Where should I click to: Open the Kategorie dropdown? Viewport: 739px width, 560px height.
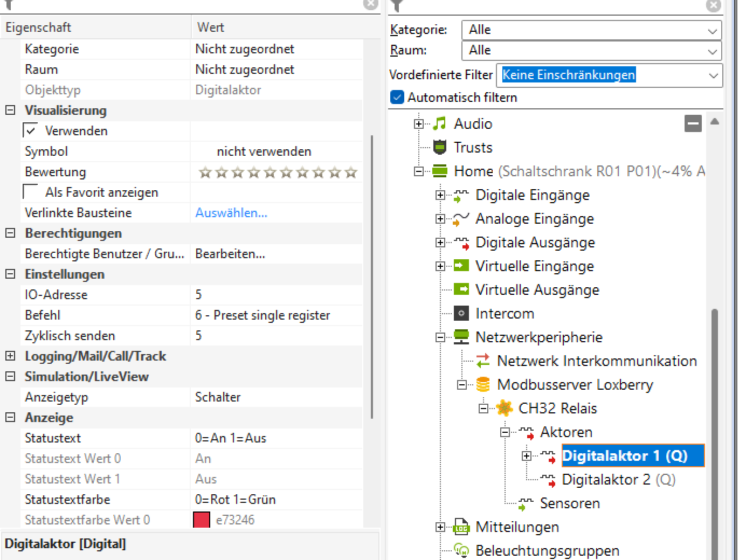[591, 30]
